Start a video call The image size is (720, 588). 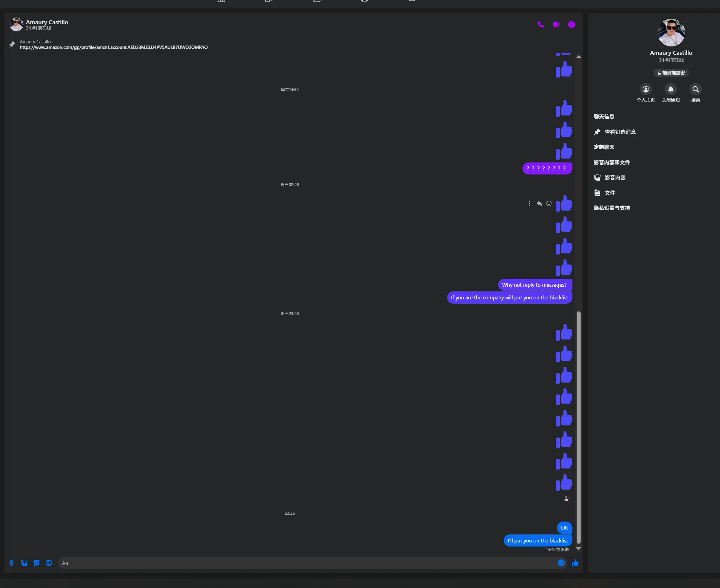coord(556,24)
